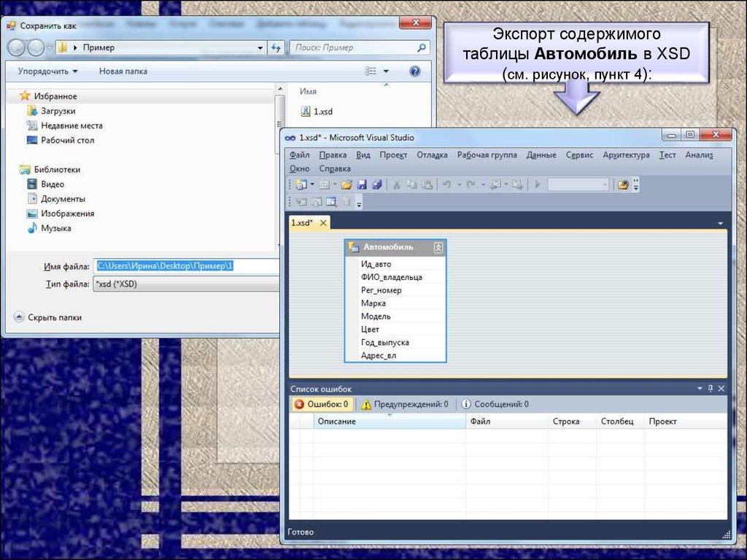747x560 pixels.
Task: Click the Новая папка button
Action: coord(123,71)
